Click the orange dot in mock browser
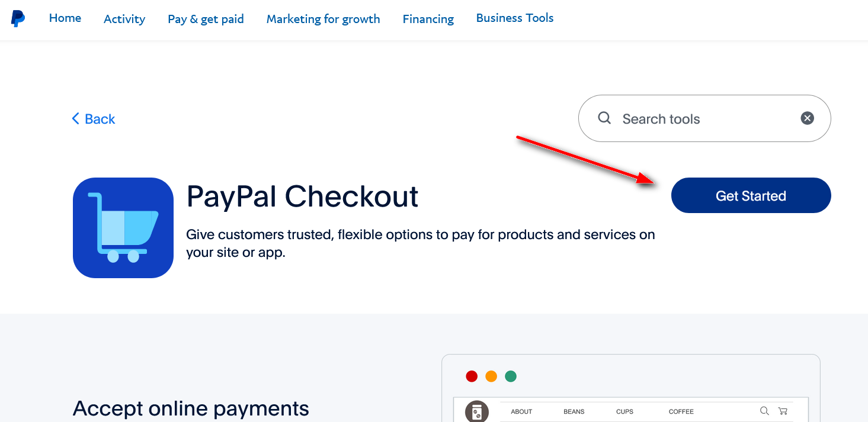 491,376
